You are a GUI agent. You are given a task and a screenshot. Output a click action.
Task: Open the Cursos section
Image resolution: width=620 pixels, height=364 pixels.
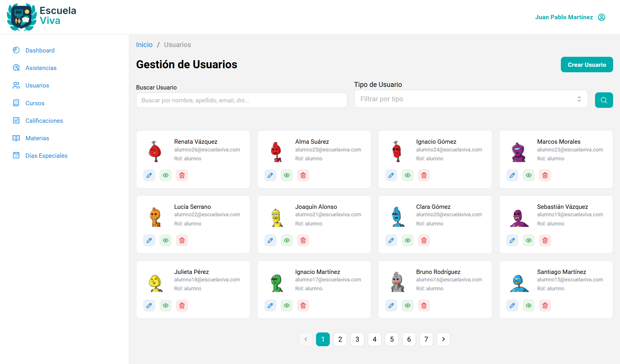coord(35,103)
